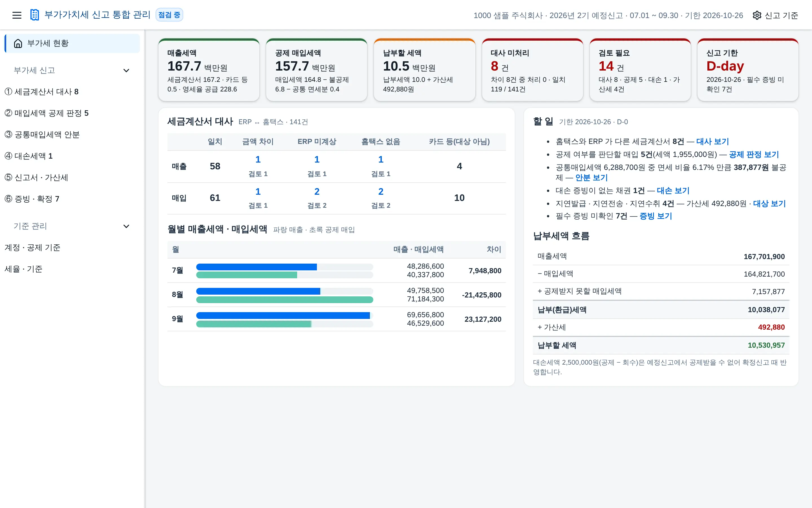Click the 점검 중 status badge
Viewport: 812px width, 508px height.
point(169,15)
